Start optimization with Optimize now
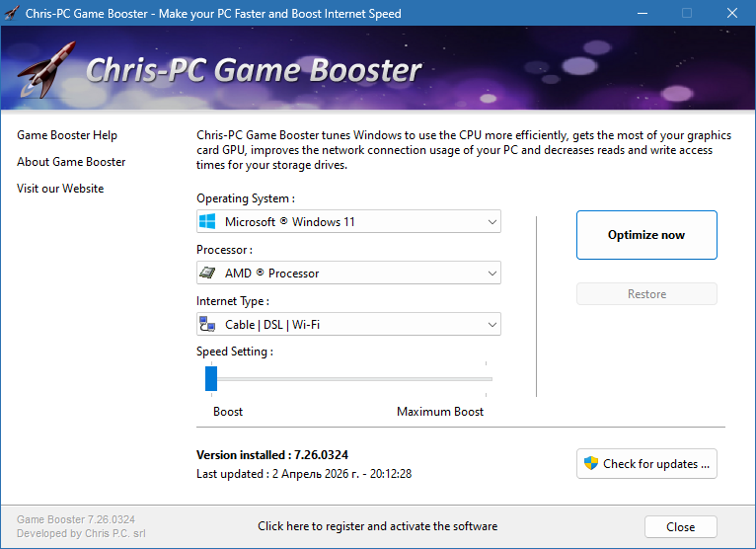Viewport: 756px width, 549px height. (x=646, y=235)
